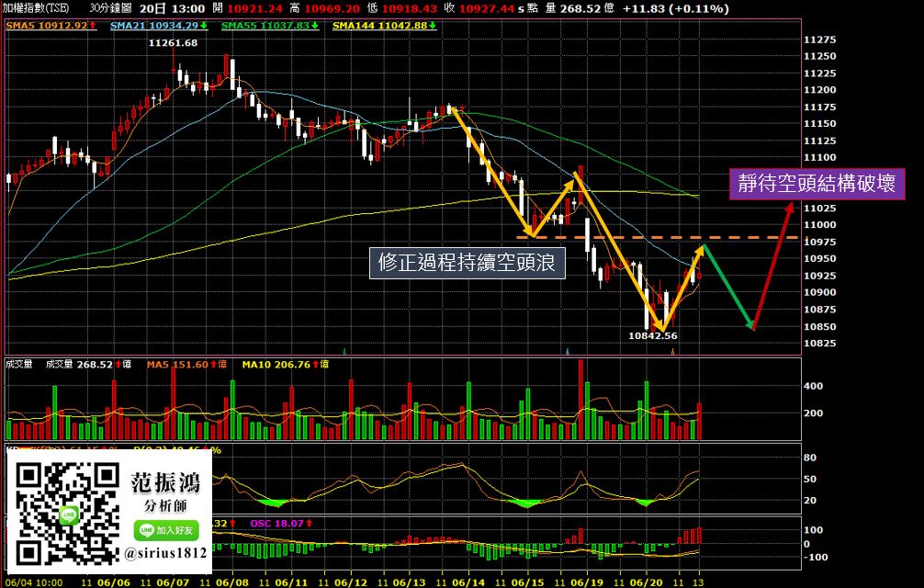This screenshot has width=924, height=588.
Task: Click the MA5 151.60 volume legend
Action: click(x=186, y=365)
